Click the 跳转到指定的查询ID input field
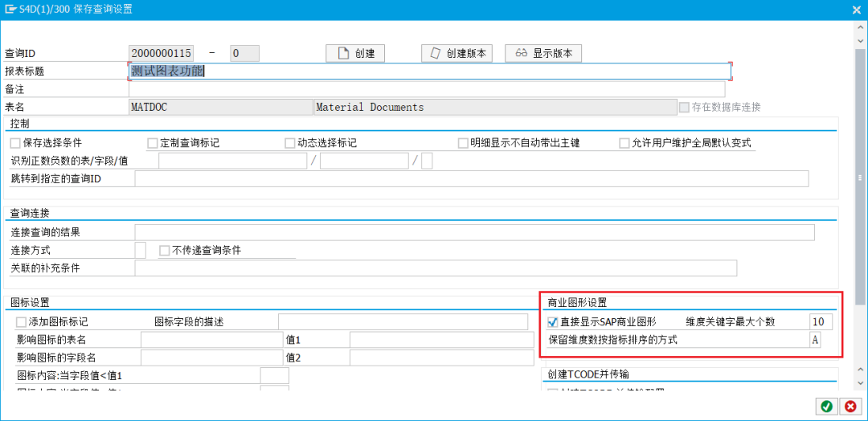This screenshot has width=868, height=421. point(472,178)
